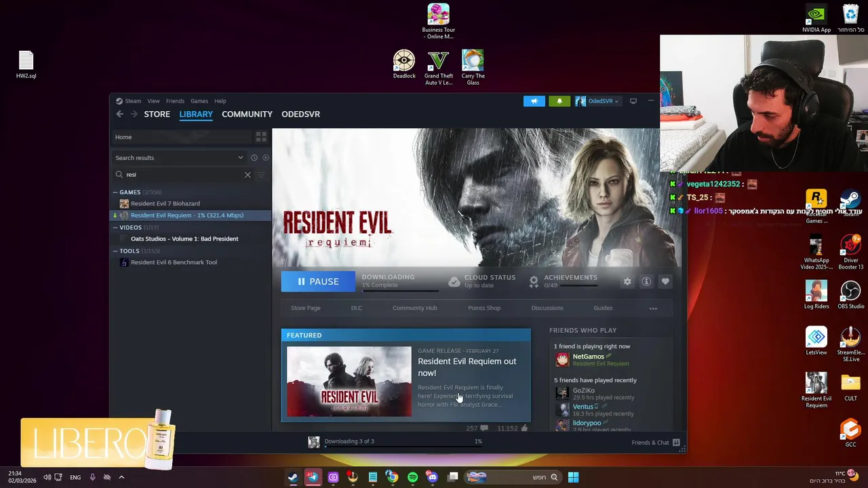Pause the Resident Evil Requiem download
Viewport: 868px width, 488px height.
pos(318,281)
